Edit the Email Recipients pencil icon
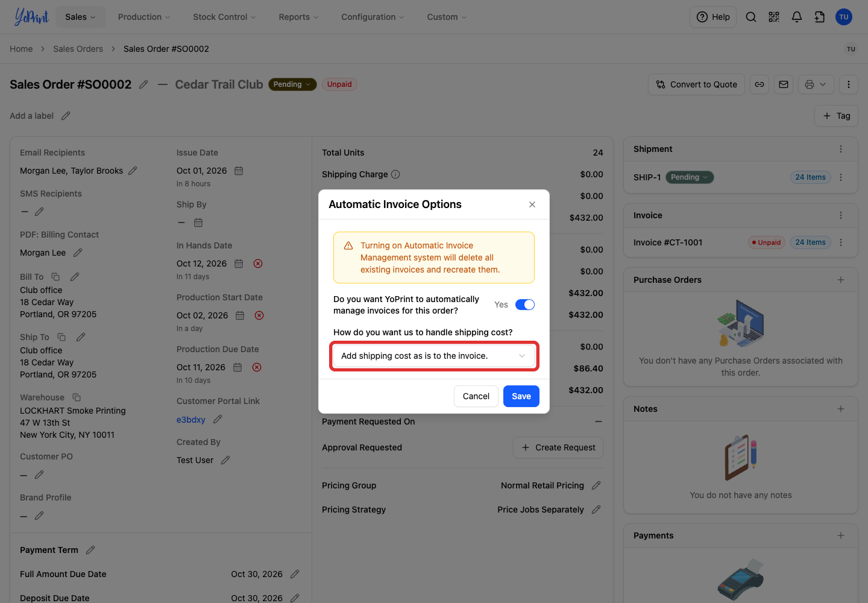 (133, 171)
